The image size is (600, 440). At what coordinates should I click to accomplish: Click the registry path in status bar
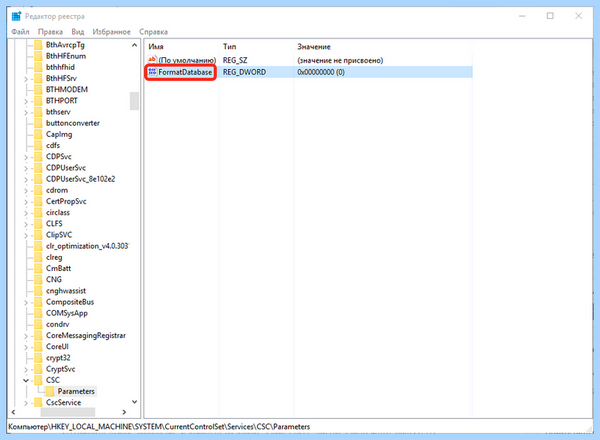point(159,427)
